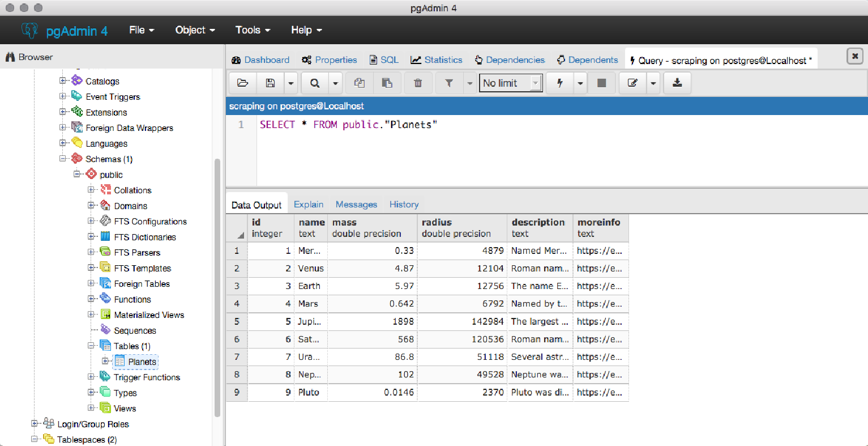Click the Copy rows icon
Image resolution: width=868 pixels, height=446 pixels.
pos(359,83)
